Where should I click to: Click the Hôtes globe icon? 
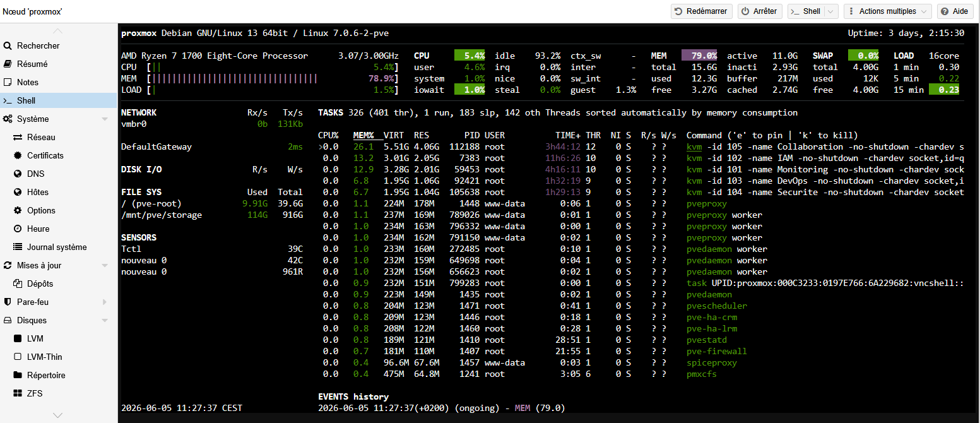pyautogui.click(x=18, y=192)
